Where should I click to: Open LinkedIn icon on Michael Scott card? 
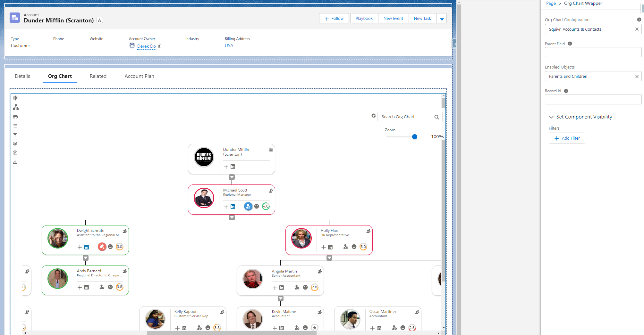click(233, 207)
